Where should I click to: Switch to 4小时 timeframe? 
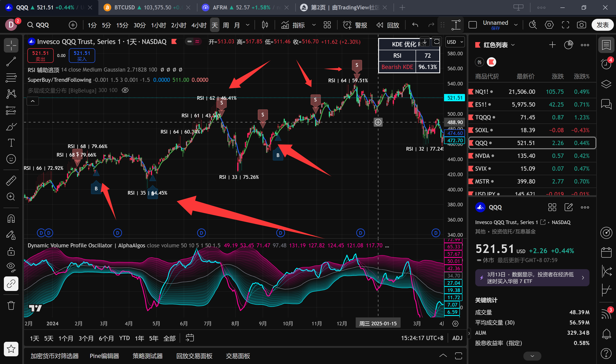pos(199,25)
